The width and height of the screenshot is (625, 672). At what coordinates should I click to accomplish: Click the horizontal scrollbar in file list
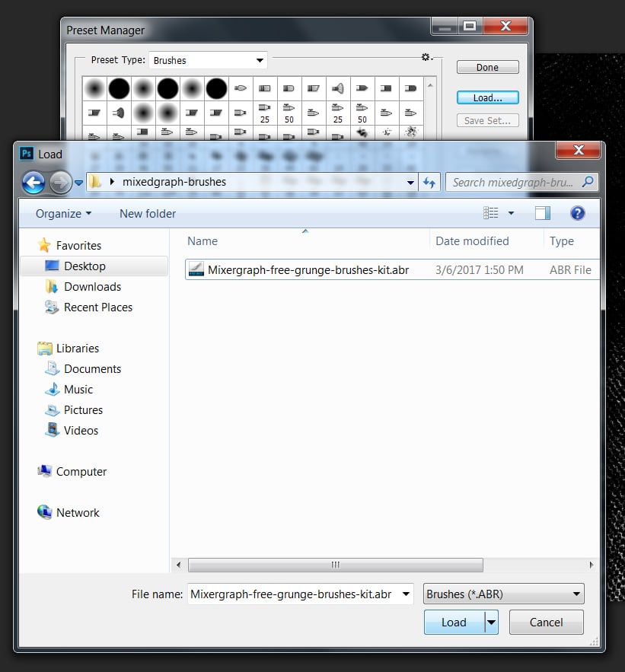point(335,565)
